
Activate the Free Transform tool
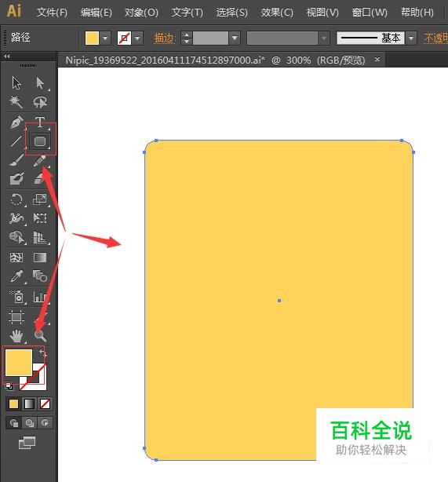[x=40, y=218]
